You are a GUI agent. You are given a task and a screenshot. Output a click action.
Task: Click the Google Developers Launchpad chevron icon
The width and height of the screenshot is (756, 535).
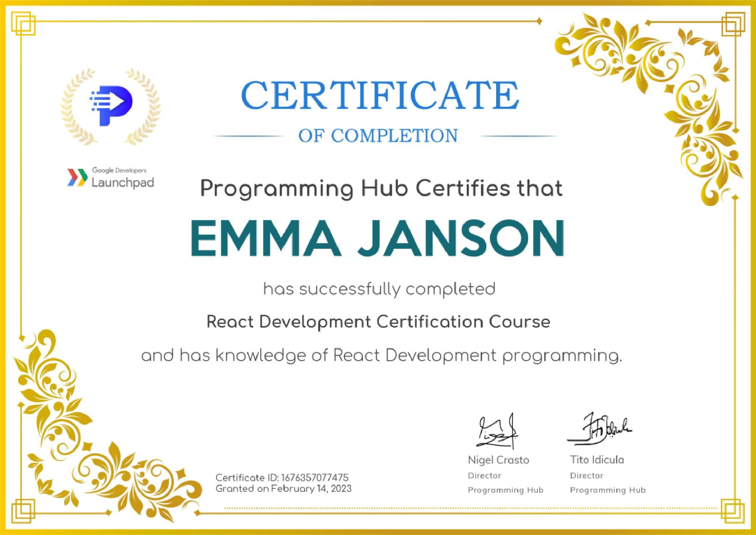point(77,178)
